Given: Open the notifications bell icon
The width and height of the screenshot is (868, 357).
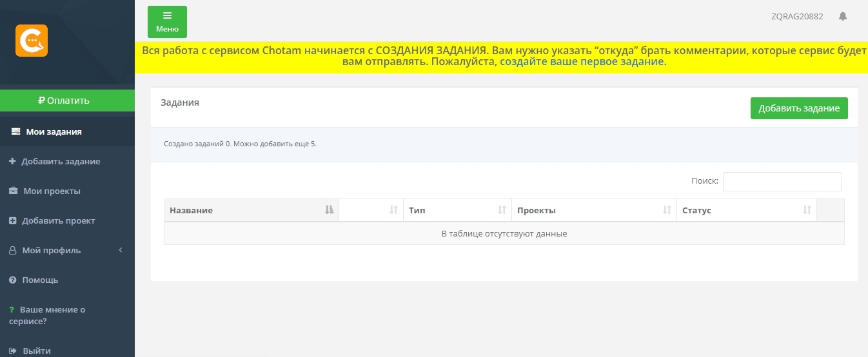Looking at the screenshot, I should click(x=842, y=17).
